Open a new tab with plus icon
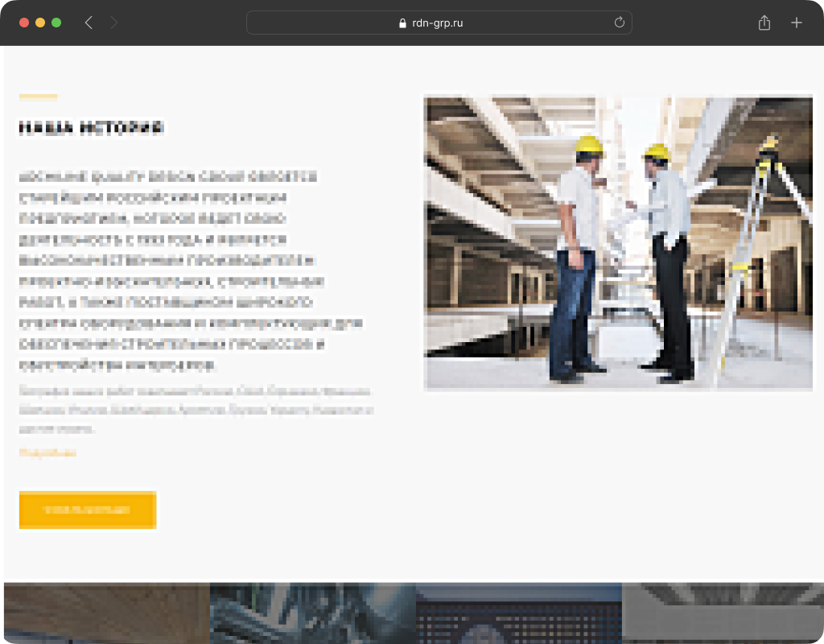This screenshot has width=824, height=644. point(796,23)
